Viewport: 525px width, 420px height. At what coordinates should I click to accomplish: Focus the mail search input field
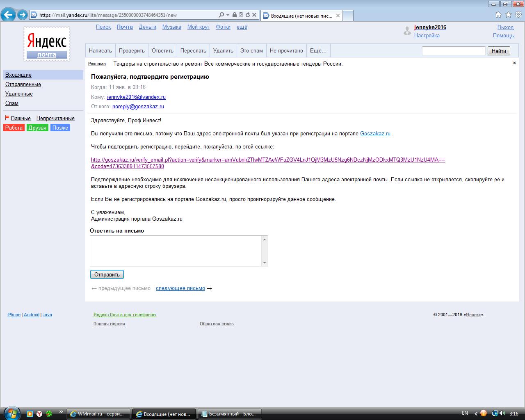(x=454, y=51)
